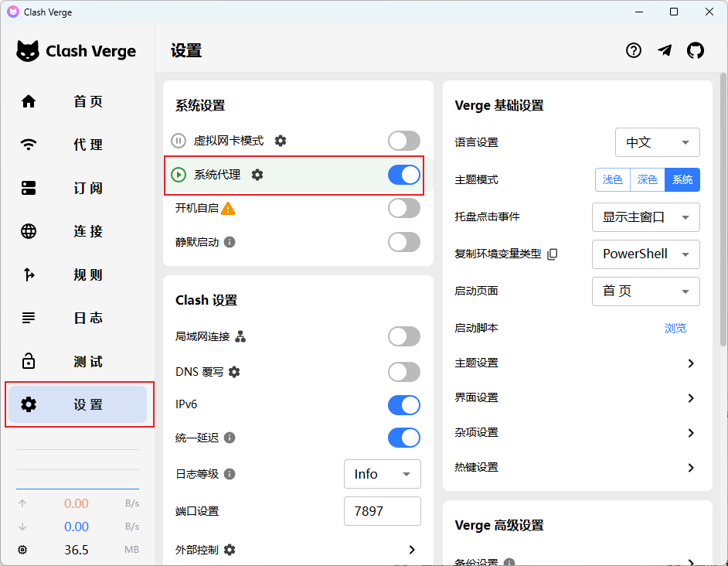Open the 语言设置 dropdown showing 中文
The height and width of the screenshot is (566, 728).
tap(657, 142)
